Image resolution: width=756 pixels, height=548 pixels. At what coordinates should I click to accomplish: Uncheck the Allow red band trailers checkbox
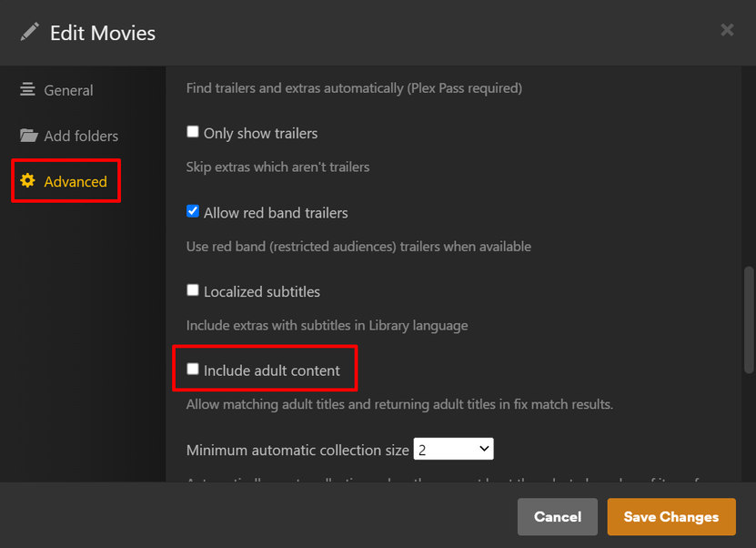[x=193, y=211]
